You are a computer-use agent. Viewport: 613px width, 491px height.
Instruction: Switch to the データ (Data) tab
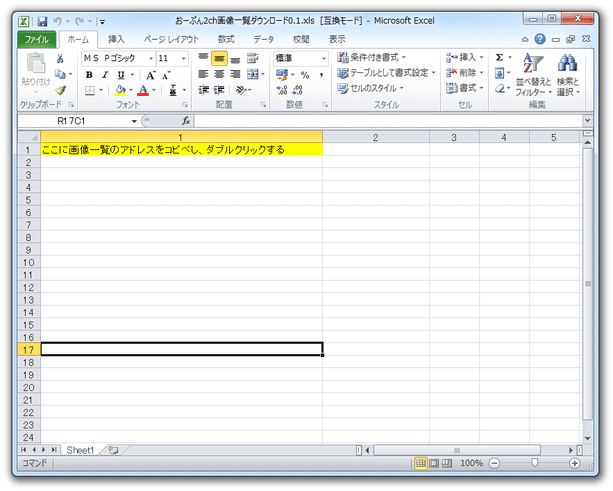pos(263,39)
